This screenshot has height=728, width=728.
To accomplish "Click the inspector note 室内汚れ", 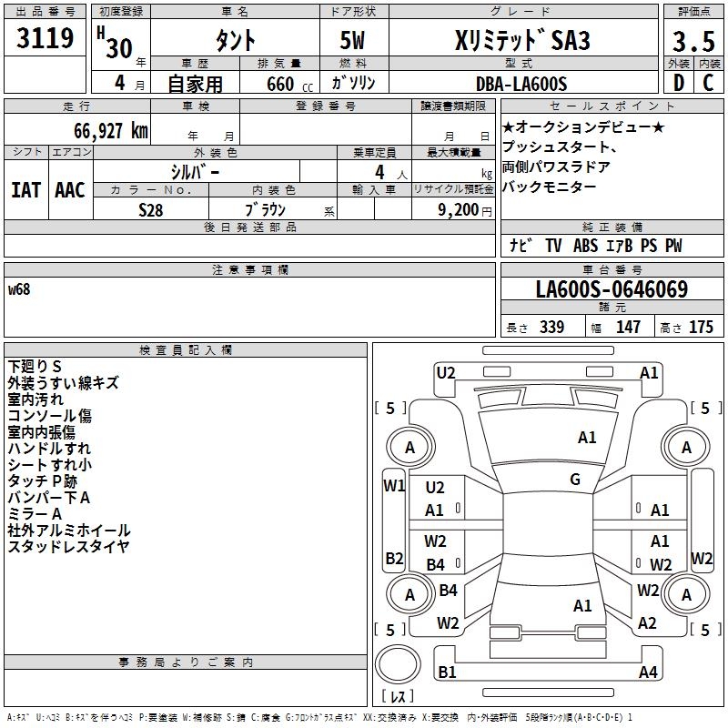I will tap(35, 399).
